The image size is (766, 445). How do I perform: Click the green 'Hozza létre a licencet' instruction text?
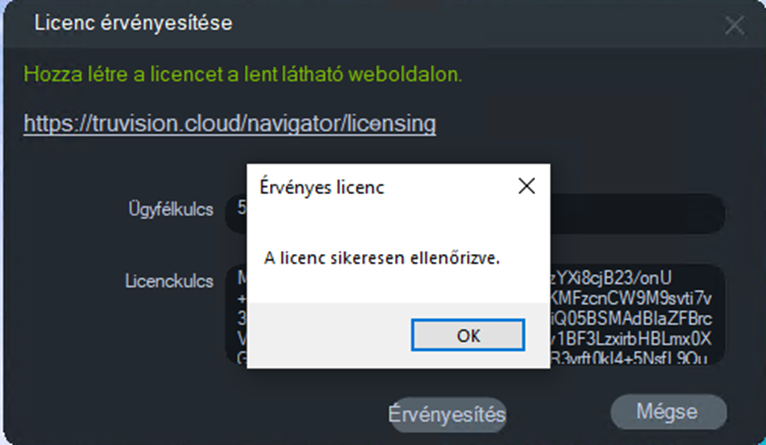click(x=243, y=75)
